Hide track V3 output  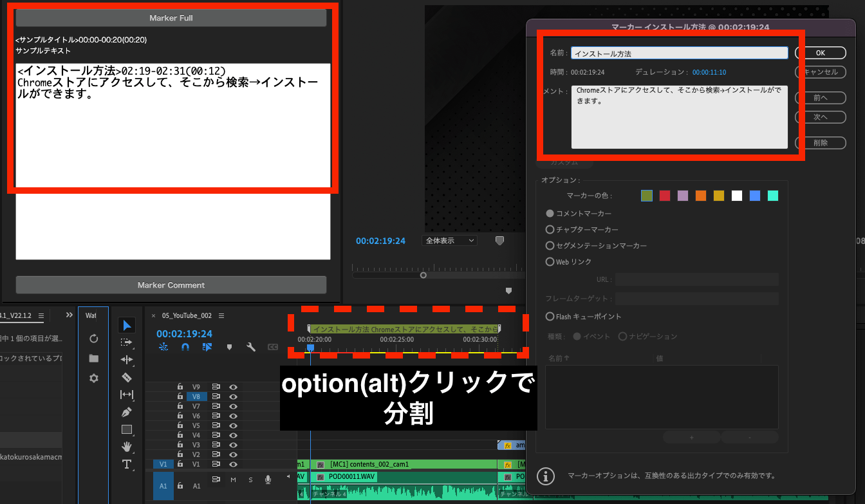point(234,445)
